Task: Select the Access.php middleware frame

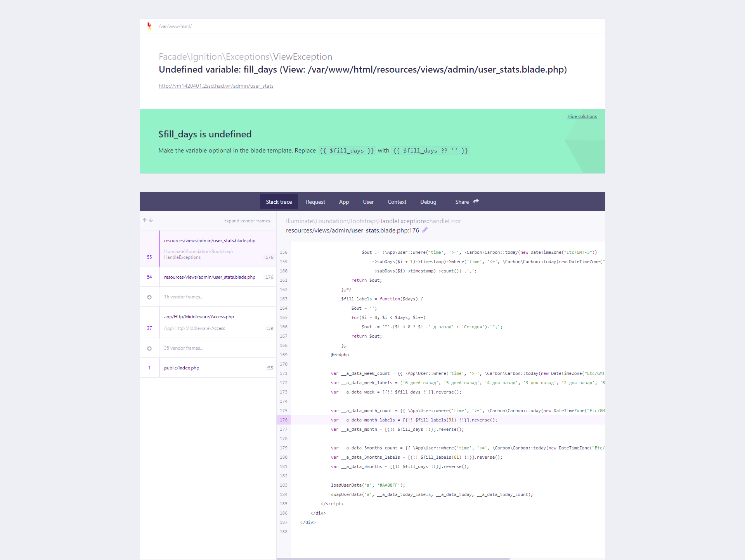Action: [x=210, y=322]
